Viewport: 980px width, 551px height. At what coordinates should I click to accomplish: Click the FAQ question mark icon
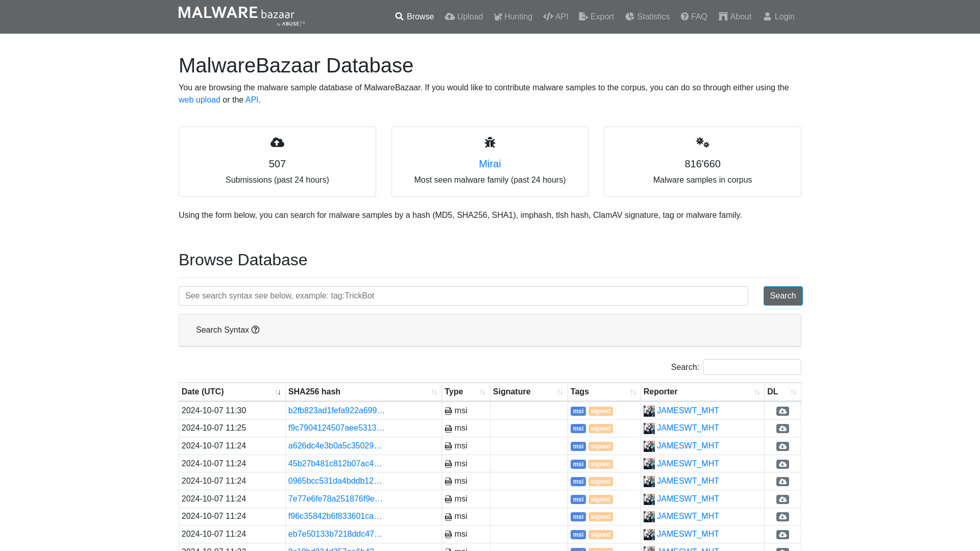684,16
